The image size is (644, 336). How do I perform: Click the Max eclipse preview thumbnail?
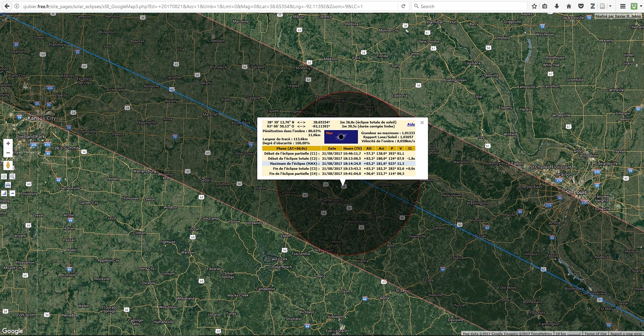pyautogui.click(x=341, y=137)
